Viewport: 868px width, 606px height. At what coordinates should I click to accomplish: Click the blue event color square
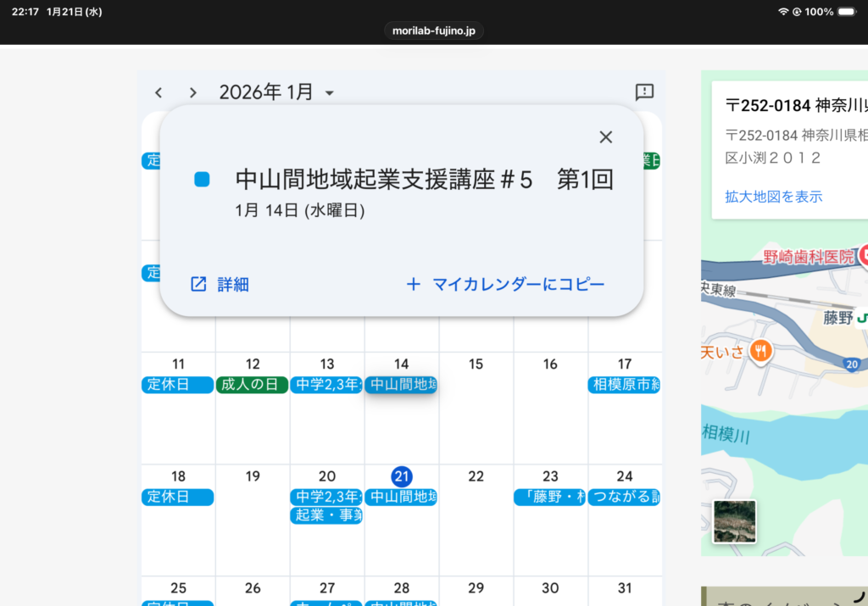202,180
